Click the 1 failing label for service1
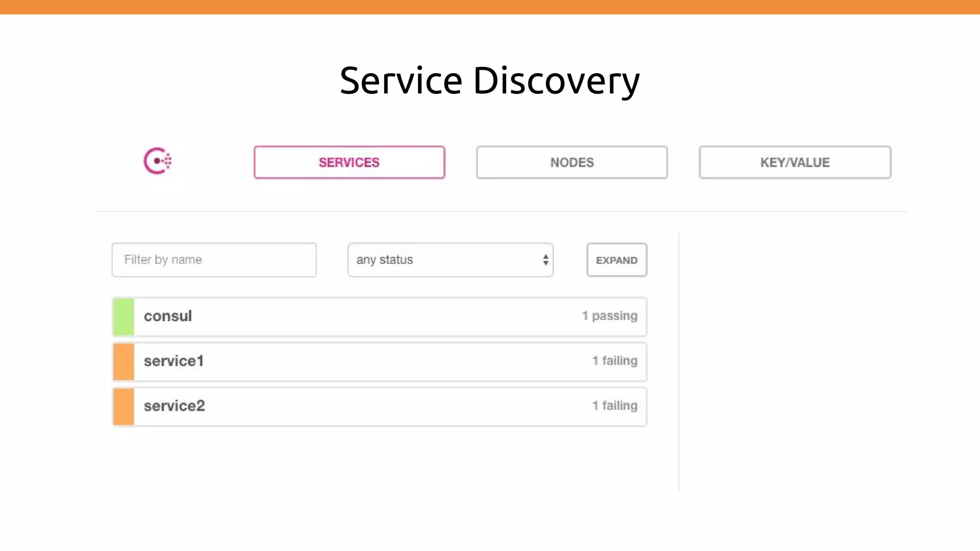The image size is (980, 551). (615, 361)
